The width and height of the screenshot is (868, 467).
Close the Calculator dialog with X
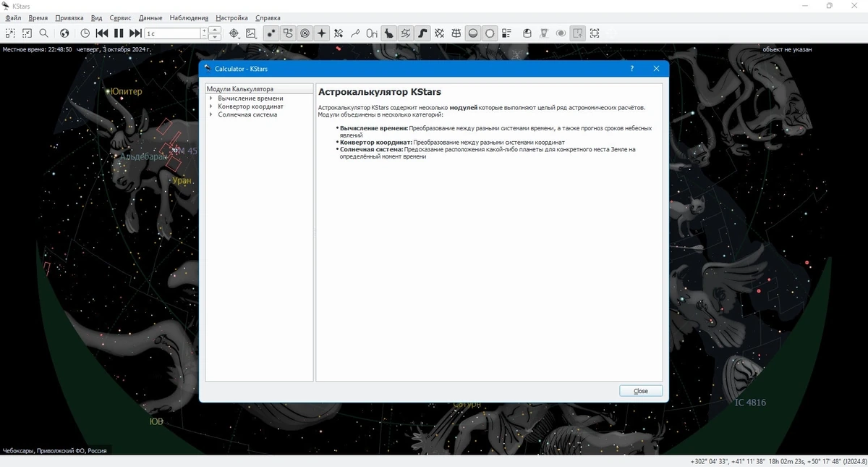tap(656, 69)
